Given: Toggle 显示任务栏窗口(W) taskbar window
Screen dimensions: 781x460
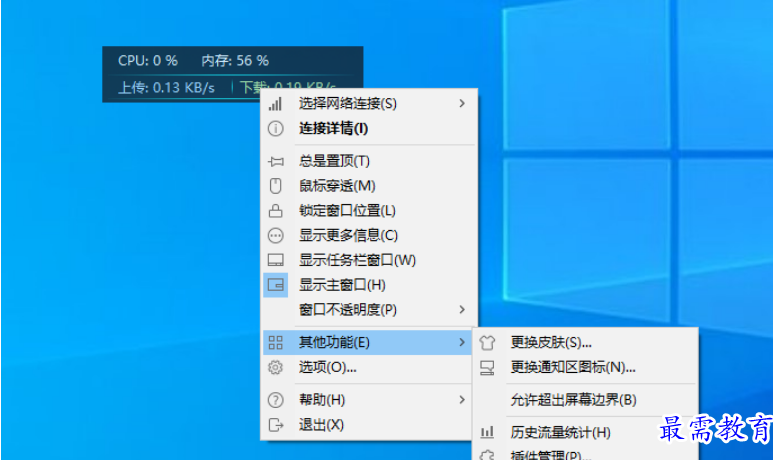Looking at the screenshot, I should 369,260.
